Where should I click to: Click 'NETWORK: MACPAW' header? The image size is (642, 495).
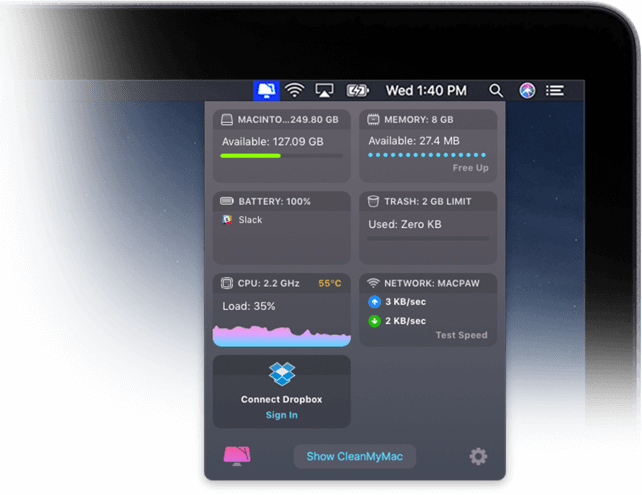pos(432,283)
